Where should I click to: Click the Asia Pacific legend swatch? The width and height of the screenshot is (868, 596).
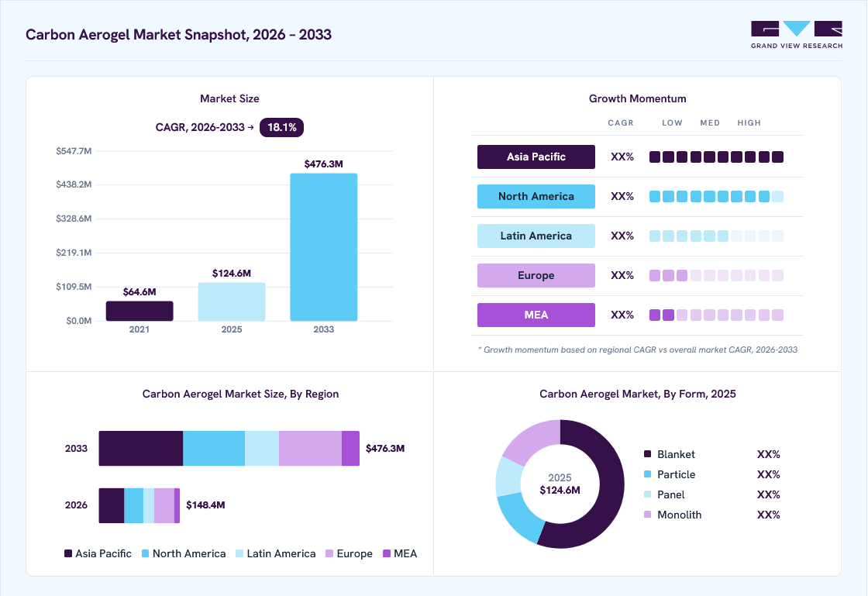click(68, 553)
